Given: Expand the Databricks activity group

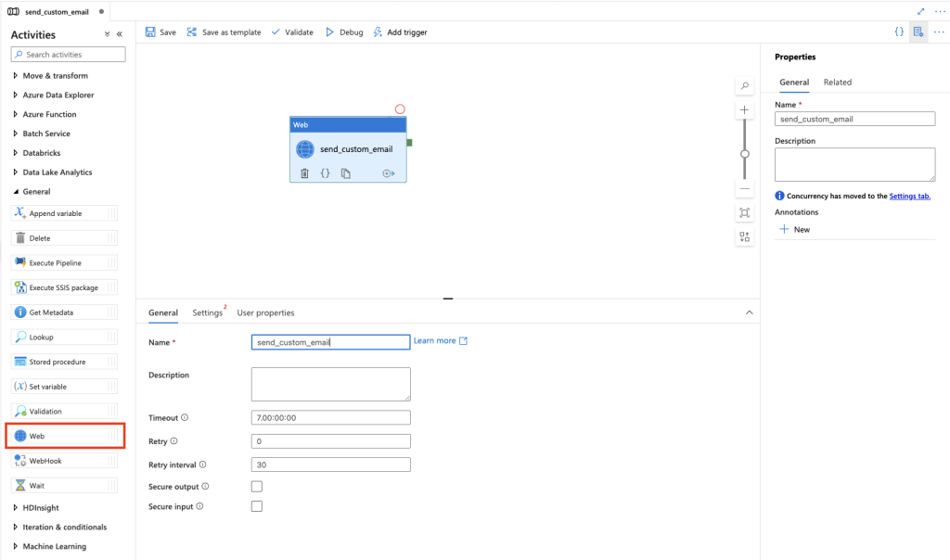Looking at the screenshot, I should [x=44, y=153].
